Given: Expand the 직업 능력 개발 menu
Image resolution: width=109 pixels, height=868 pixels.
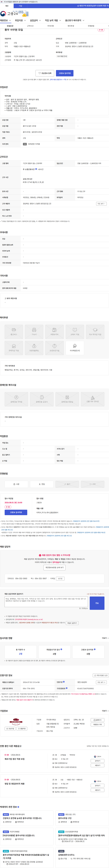Looking at the screenshot, I should click(x=53, y=21).
